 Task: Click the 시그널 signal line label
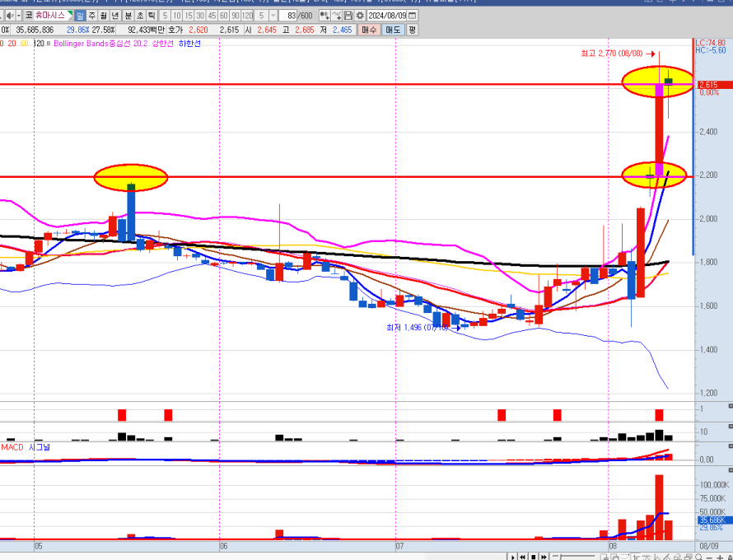pos(40,448)
